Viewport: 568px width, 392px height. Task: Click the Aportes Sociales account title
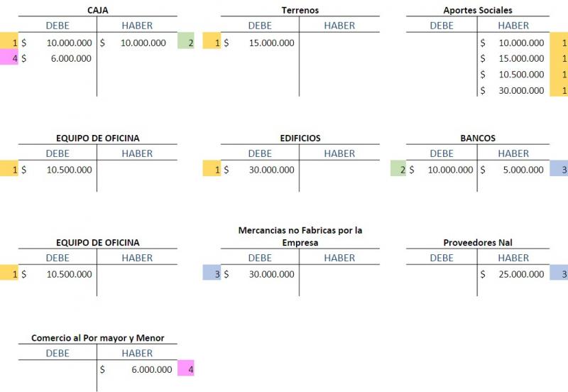[x=477, y=10]
